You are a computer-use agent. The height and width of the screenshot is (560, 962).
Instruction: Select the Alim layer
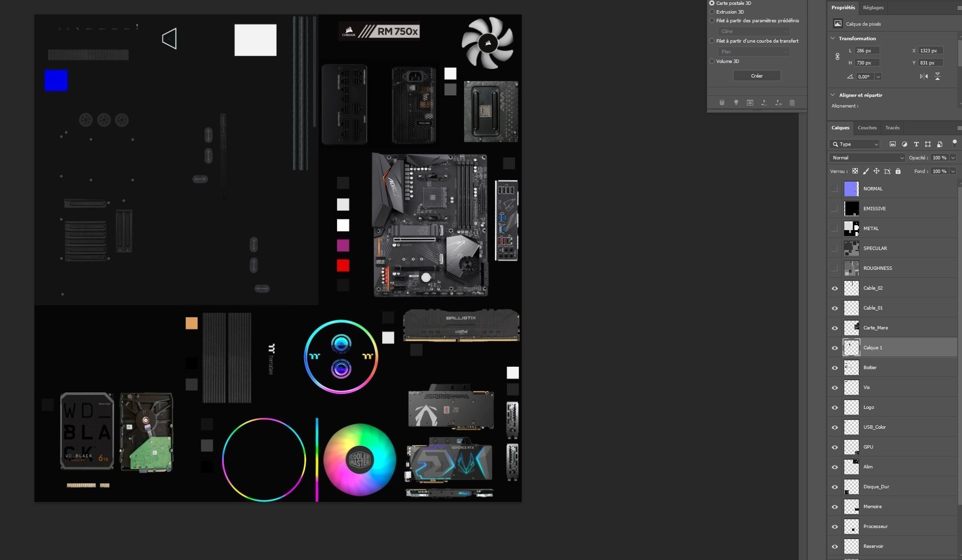tap(893, 467)
